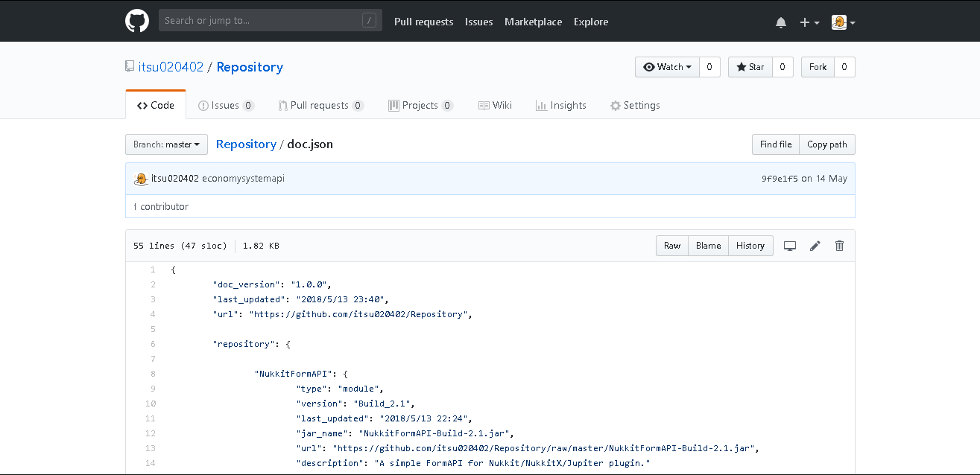The height and width of the screenshot is (475, 980).
Task: Star the repository
Action: [750, 67]
